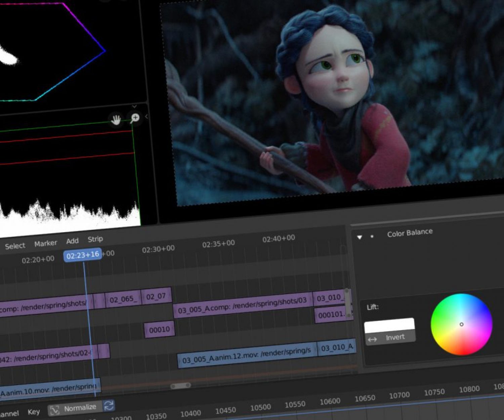Click the Lift: label
Screen dimensions: 504x420
tap(373, 307)
